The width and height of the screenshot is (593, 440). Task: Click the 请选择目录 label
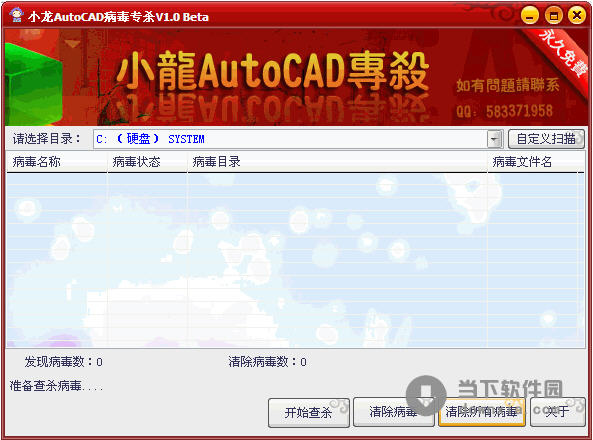point(47,139)
